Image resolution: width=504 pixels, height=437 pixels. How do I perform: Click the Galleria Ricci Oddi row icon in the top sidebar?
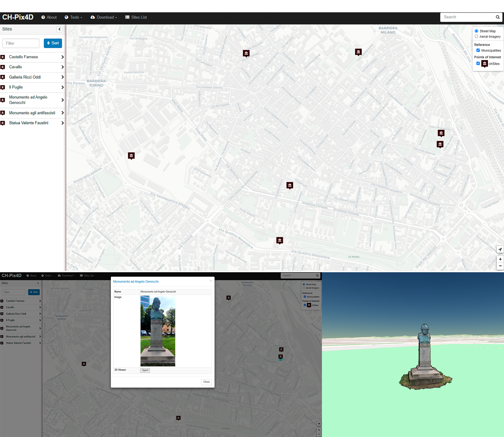click(3, 77)
